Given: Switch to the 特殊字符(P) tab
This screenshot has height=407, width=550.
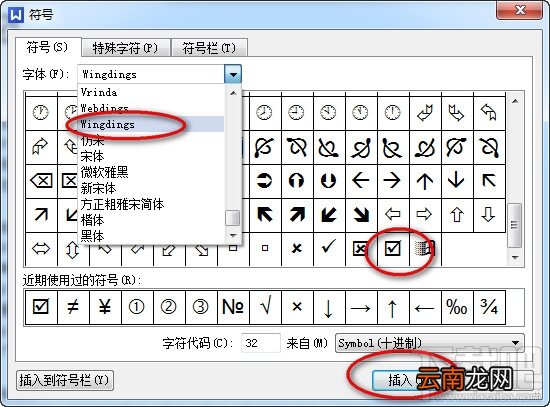Looking at the screenshot, I should pyautogui.click(x=125, y=48).
